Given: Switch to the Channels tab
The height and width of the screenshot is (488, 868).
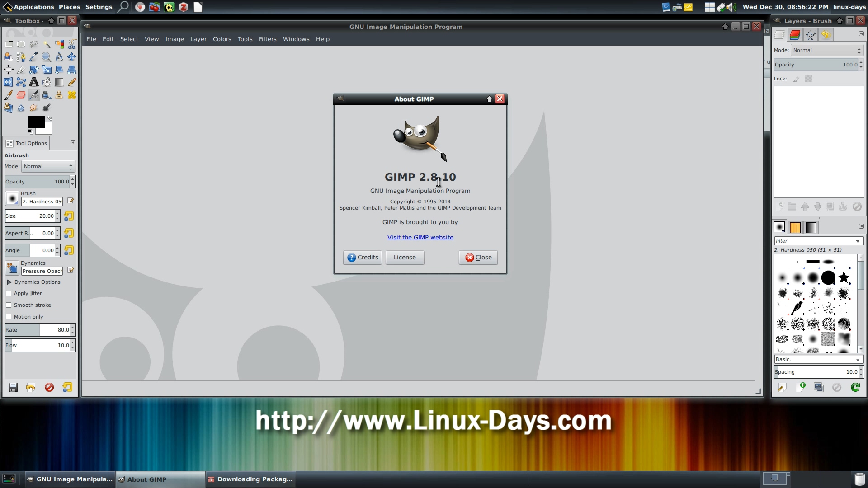Looking at the screenshot, I should click(795, 35).
